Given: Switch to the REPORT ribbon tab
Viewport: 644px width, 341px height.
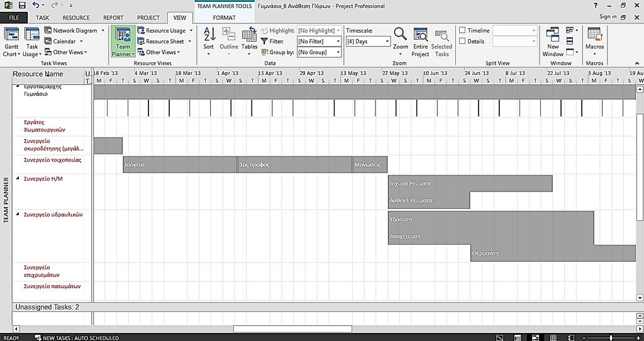Looking at the screenshot, I should [113, 18].
